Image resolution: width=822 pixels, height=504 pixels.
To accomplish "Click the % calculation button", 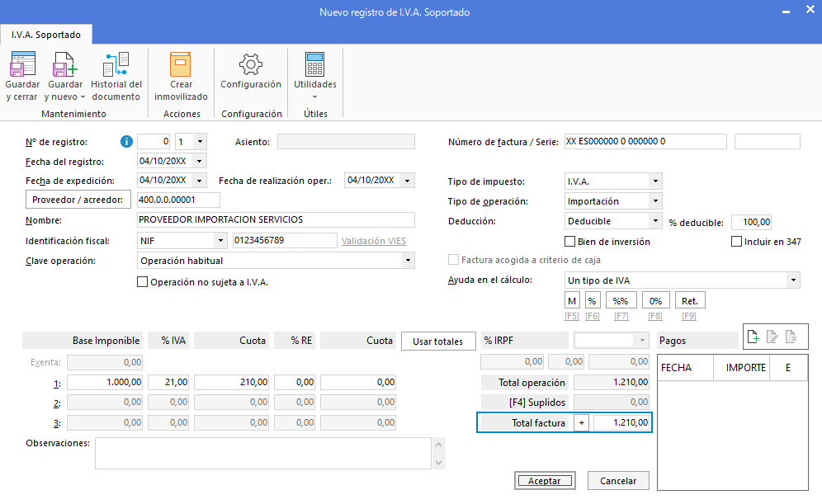I will pyautogui.click(x=593, y=301).
